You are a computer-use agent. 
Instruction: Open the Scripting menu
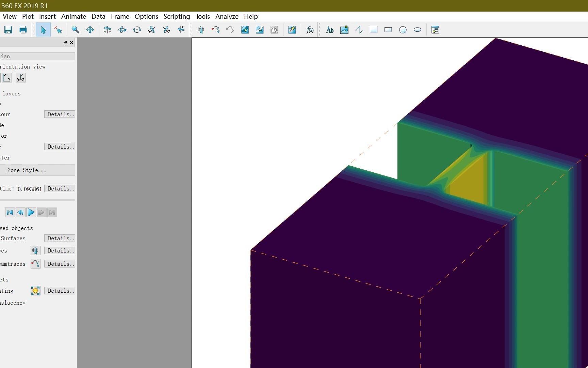(177, 16)
